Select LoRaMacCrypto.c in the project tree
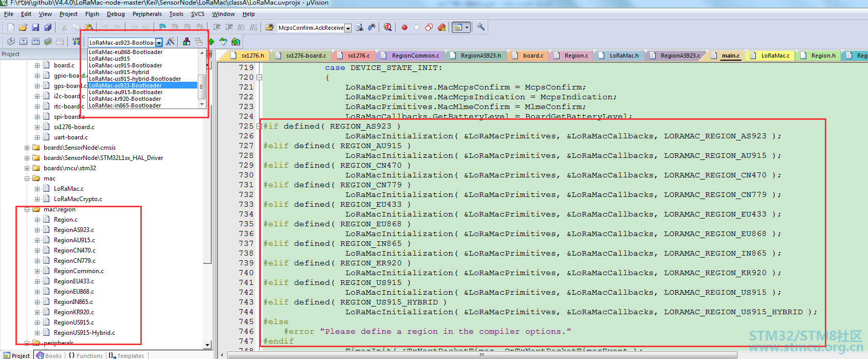868x359 pixels. coord(78,199)
